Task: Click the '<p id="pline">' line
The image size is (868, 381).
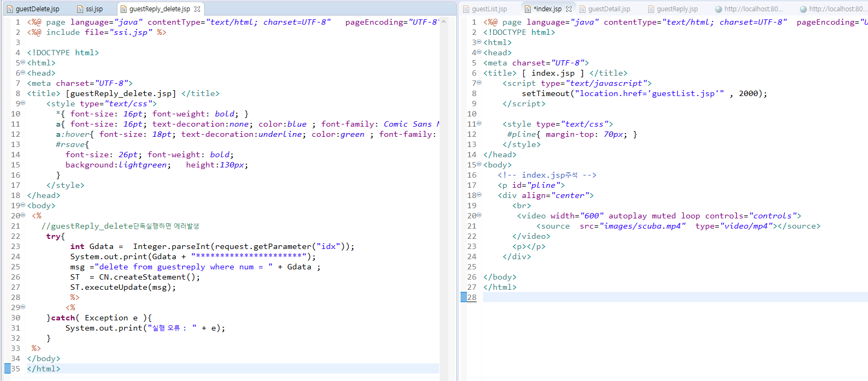Action: [531, 185]
